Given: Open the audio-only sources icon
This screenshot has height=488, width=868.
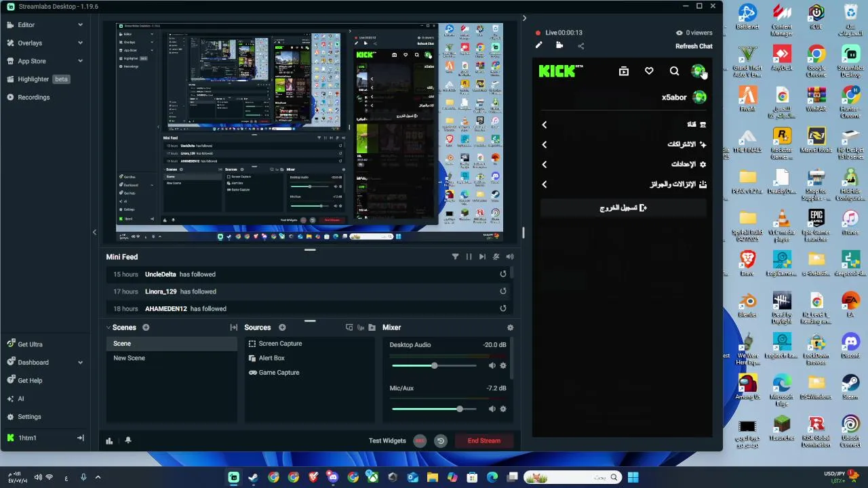Looking at the screenshot, I should [361, 327].
